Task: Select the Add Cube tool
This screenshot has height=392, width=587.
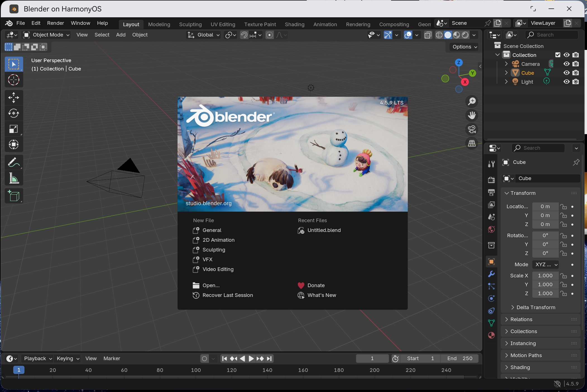Action: click(14, 196)
